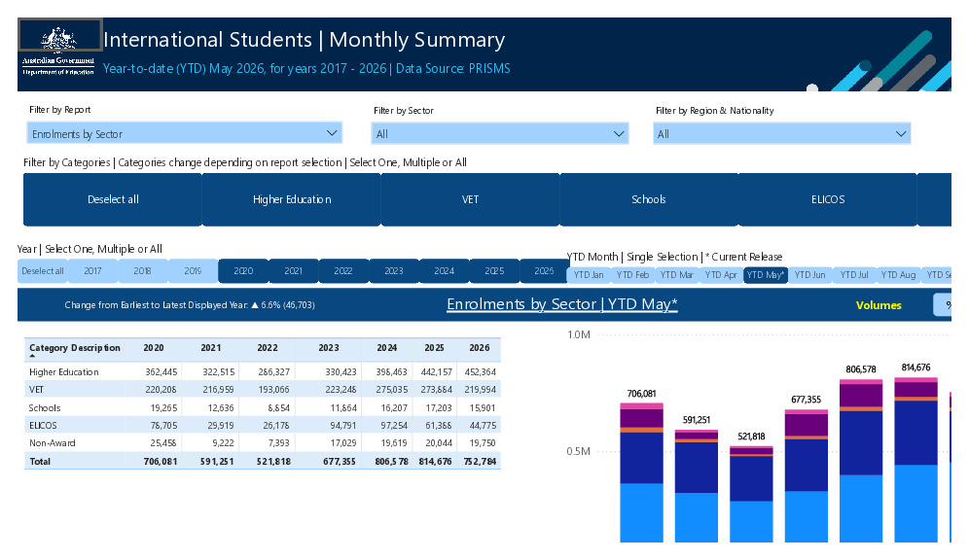The image size is (969, 560).
Task: Toggle year 2017 in the Year slicer
Action: (92, 271)
